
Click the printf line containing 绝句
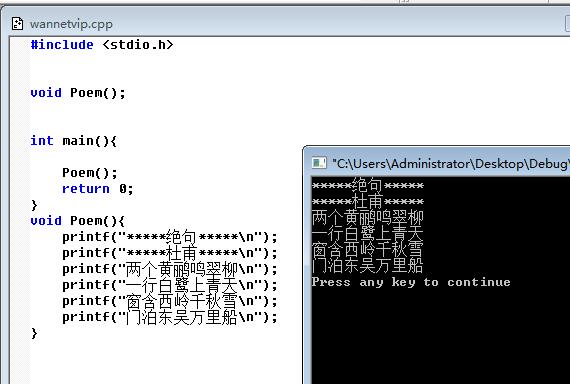(x=170, y=237)
